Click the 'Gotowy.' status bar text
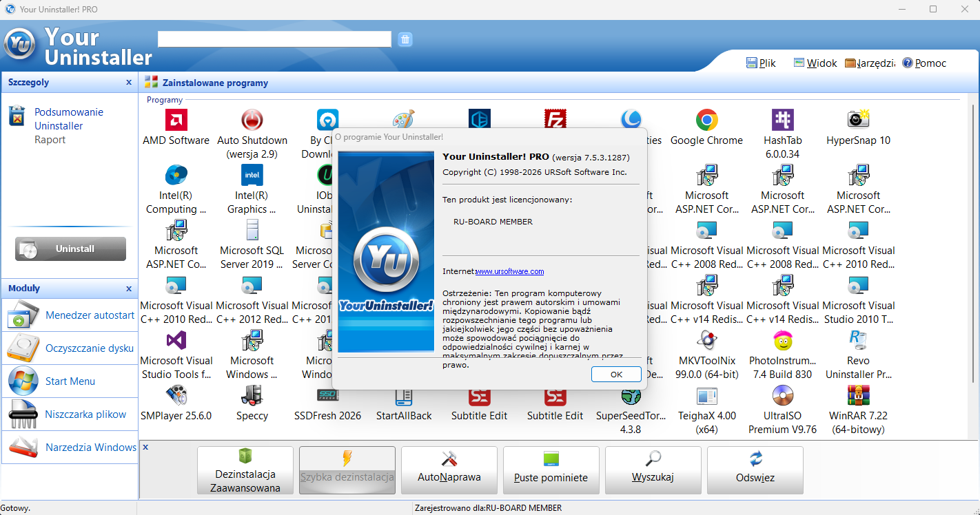This screenshot has height=515, width=980. pyautogui.click(x=16, y=508)
